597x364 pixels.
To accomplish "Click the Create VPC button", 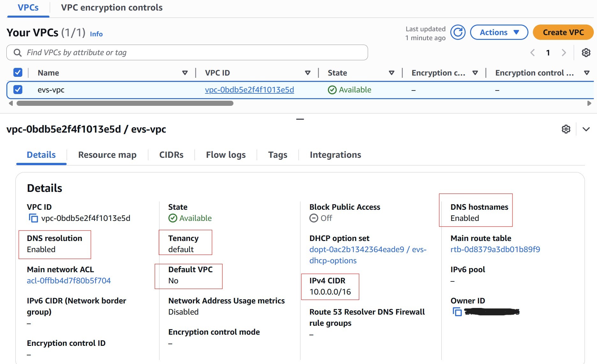I will (x=563, y=32).
